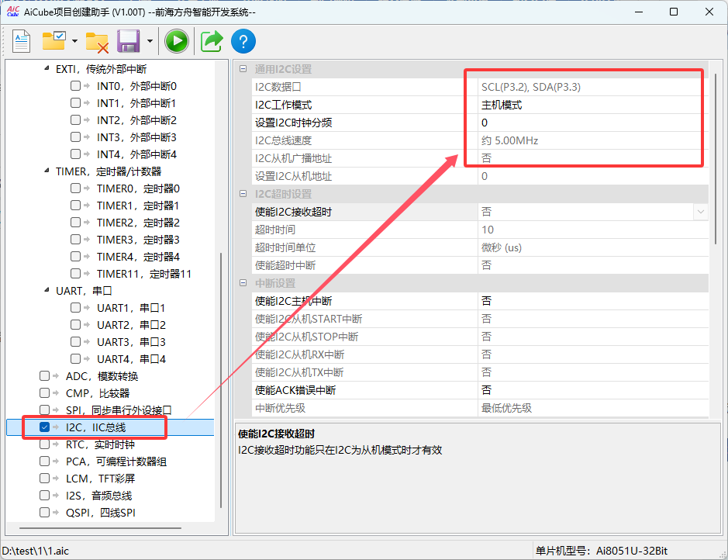
Task: Open the 使能I2C接收超时 dropdown arrow
Action: coord(701,212)
